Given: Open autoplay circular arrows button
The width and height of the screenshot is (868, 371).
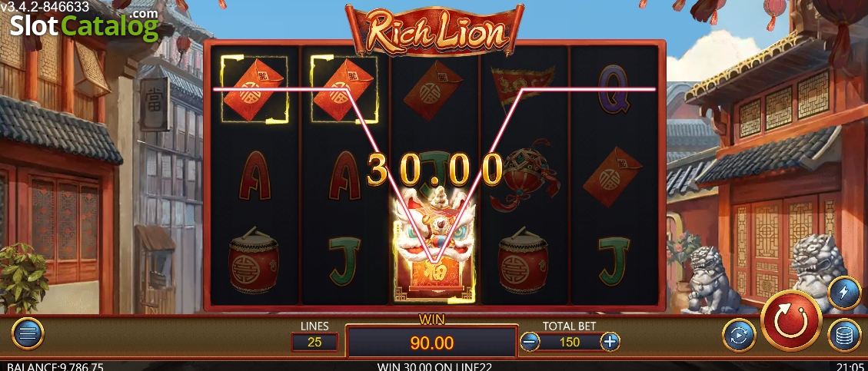Looking at the screenshot, I should [739, 335].
